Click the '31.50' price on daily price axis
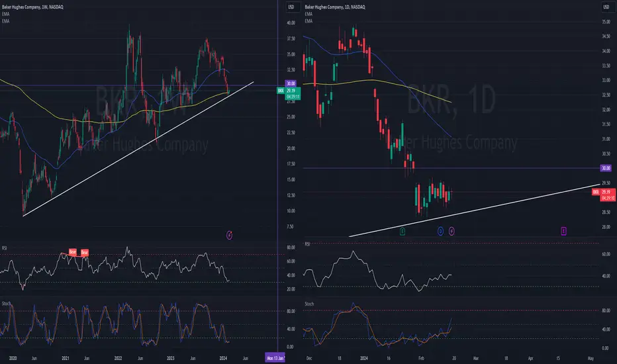The width and height of the screenshot is (617, 364). click(x=606, y=124)
